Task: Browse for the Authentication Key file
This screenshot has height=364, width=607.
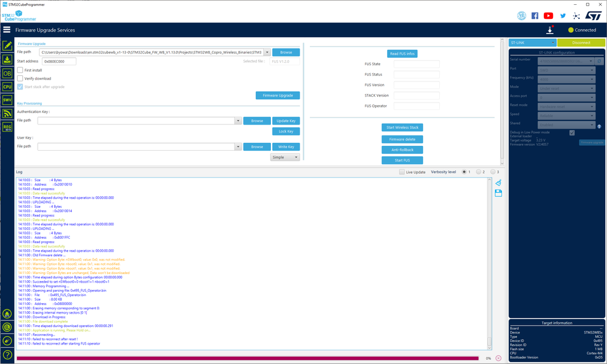Action: (x=257, y=121)
